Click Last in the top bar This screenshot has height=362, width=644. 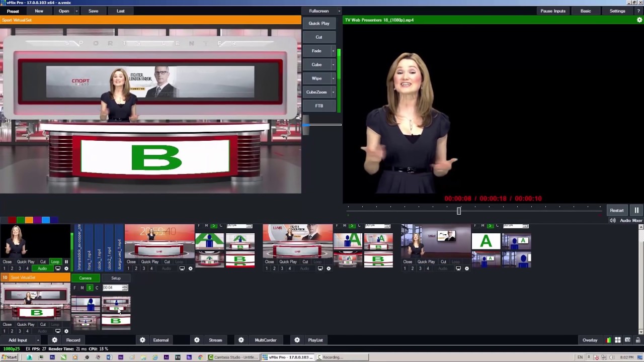coord(120,11)
